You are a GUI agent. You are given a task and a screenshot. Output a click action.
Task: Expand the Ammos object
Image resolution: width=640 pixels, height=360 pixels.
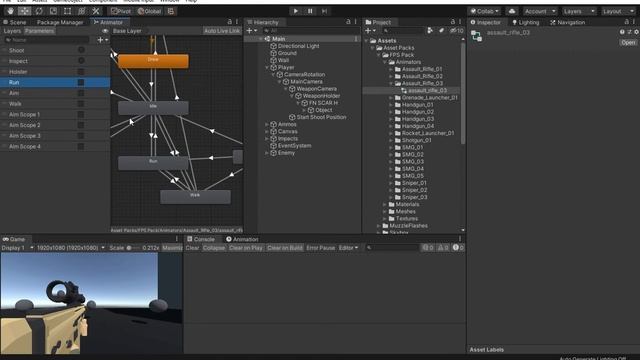coord(267,124)
